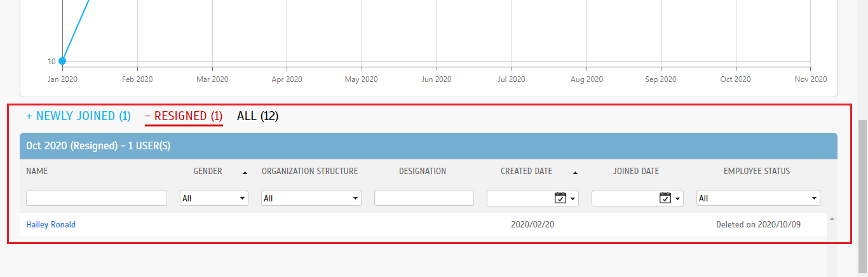This screenshot has height=277, width=868.
Task: Click the Jan 2020 data point on chart
Action: tap(62, 61)
